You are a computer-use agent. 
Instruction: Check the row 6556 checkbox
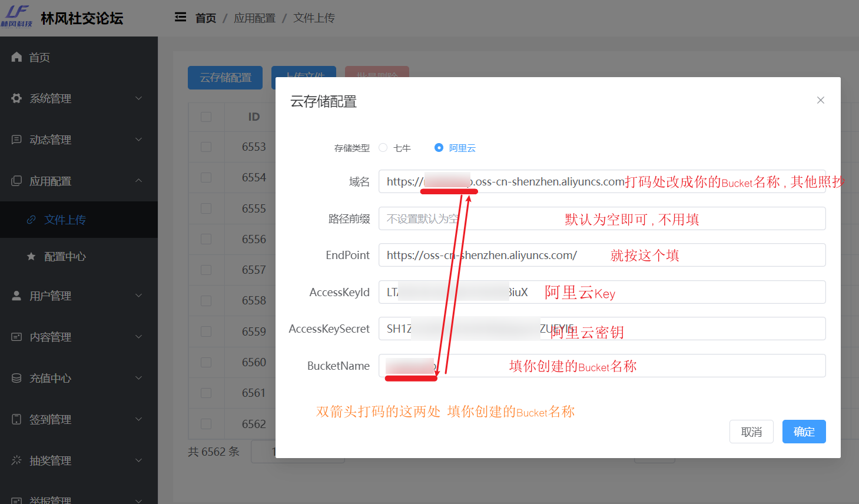[206, 239]
